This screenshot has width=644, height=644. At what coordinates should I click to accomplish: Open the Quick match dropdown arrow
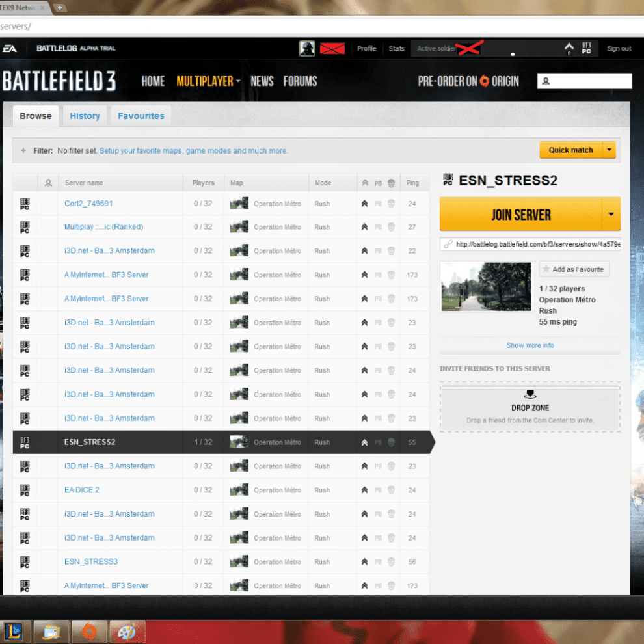tap(610, 150)
